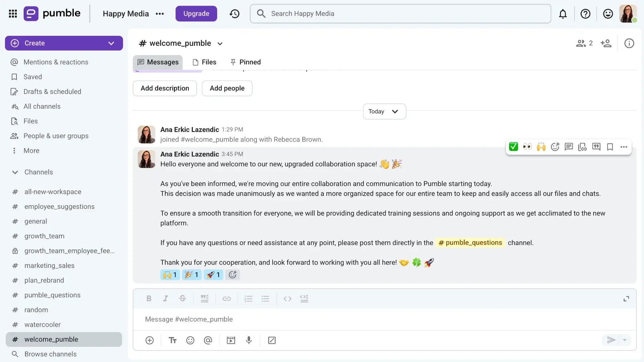Toggle bold formatting
644x362 pixels.
tap(149, 299)
